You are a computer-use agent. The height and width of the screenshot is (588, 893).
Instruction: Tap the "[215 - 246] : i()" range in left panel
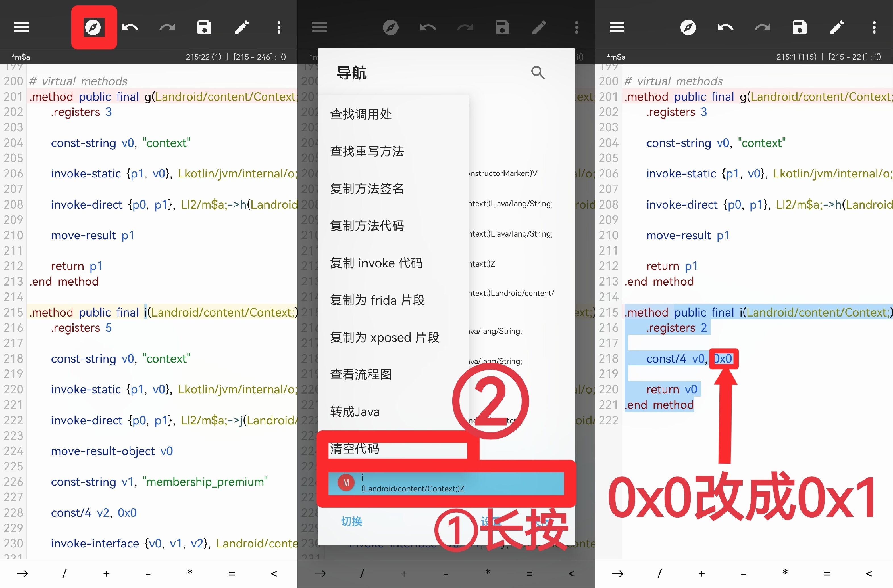tap(260, 57)
